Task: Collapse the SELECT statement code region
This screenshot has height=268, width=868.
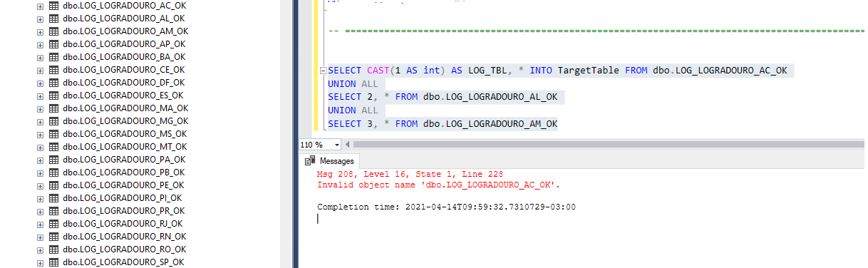Action: click(x=324, y=71)
